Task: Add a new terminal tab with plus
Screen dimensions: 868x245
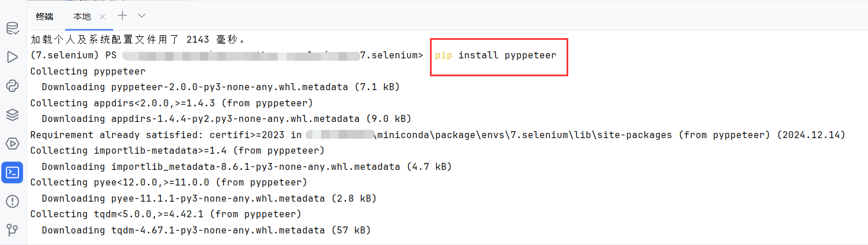Action: coord(122,16)
